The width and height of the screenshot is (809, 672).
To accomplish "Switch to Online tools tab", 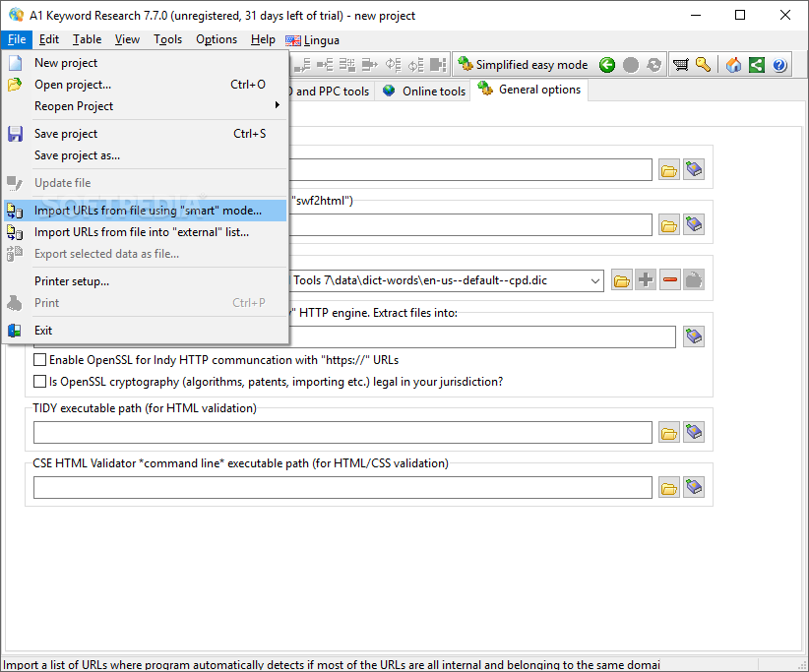I will (423, 92).
